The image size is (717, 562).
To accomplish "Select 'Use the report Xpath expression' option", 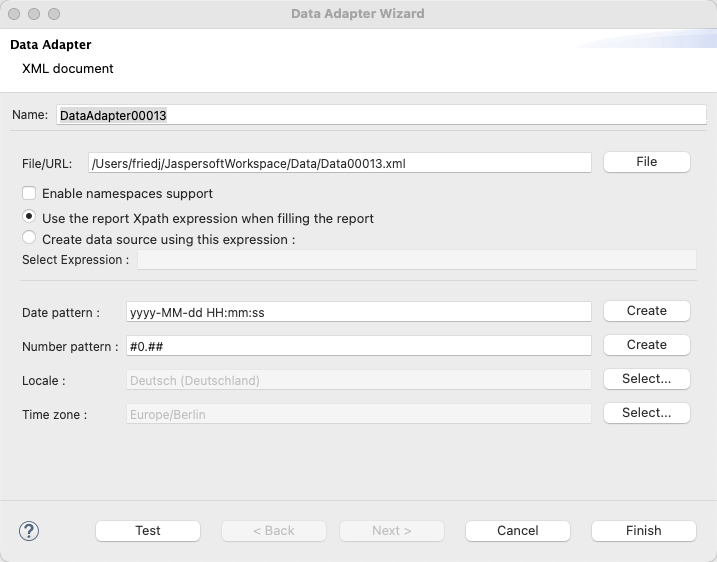I will click(x=30, y=218).
